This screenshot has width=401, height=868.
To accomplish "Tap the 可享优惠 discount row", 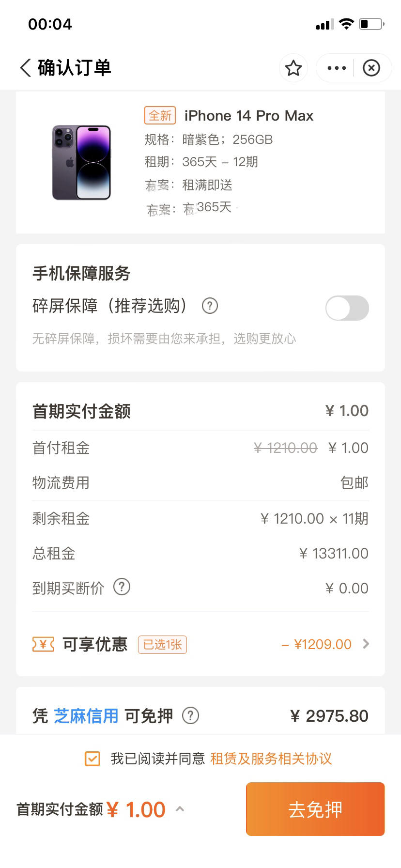I will (200, 644).
